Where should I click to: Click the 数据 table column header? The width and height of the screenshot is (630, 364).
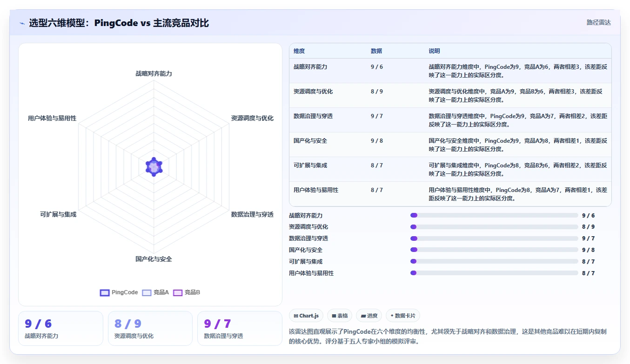pyautogui.click(x=376, y=51)
